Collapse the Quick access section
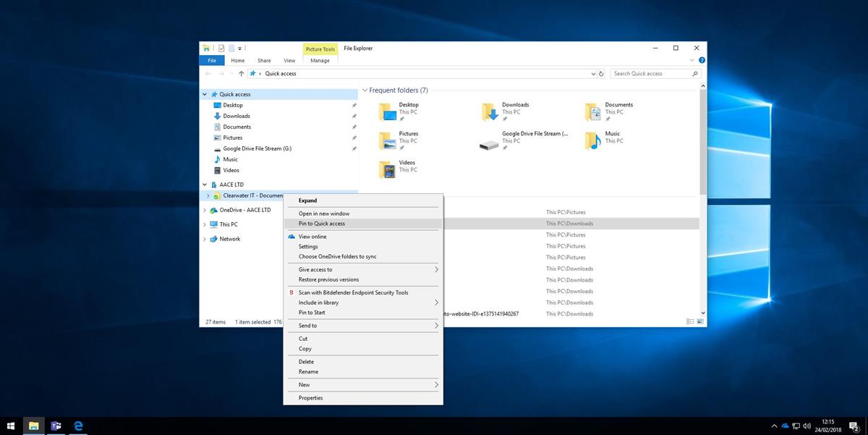Image resolution: width=868 pixels, height=435 pixels. [x=205, y=94]
